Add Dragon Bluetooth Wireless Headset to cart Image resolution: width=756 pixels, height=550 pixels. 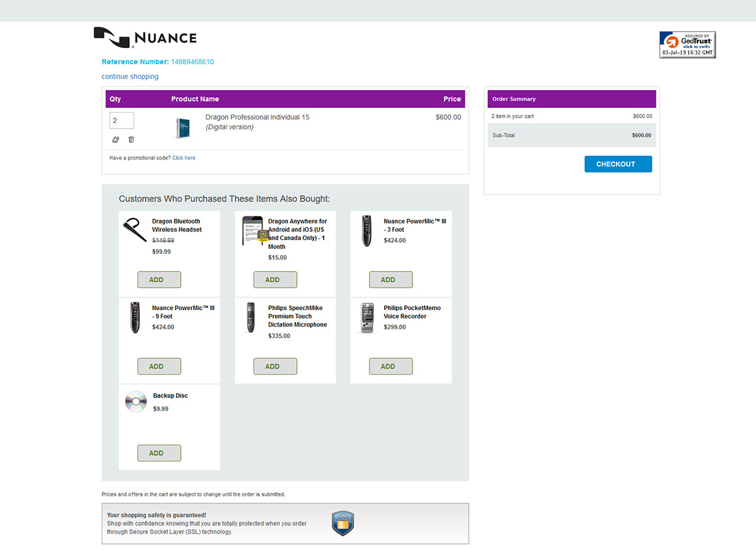coord(159,280)
